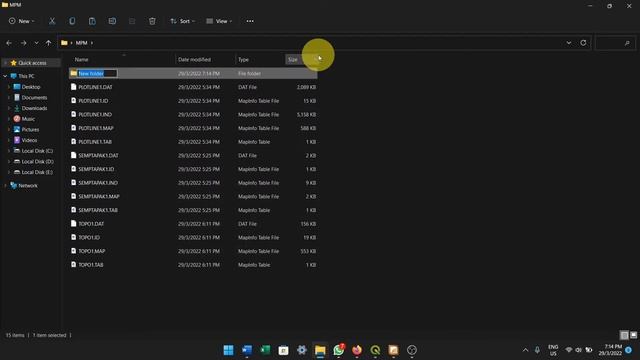Image resolution: width=640 pixels, height=360 pixels.
Task: Open Local Disk (C:) in sidebar
Action: tap(37, 151)
